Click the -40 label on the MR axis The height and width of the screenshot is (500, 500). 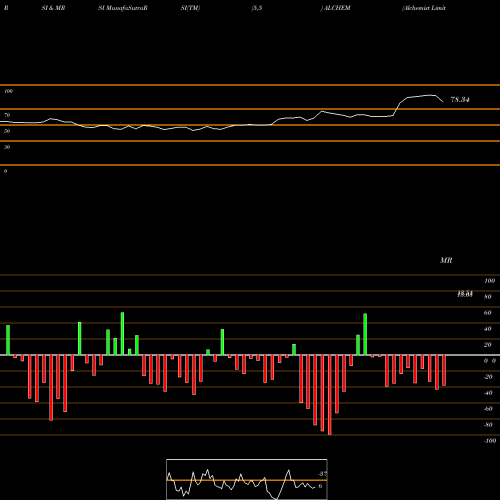[x=488, y=393]
